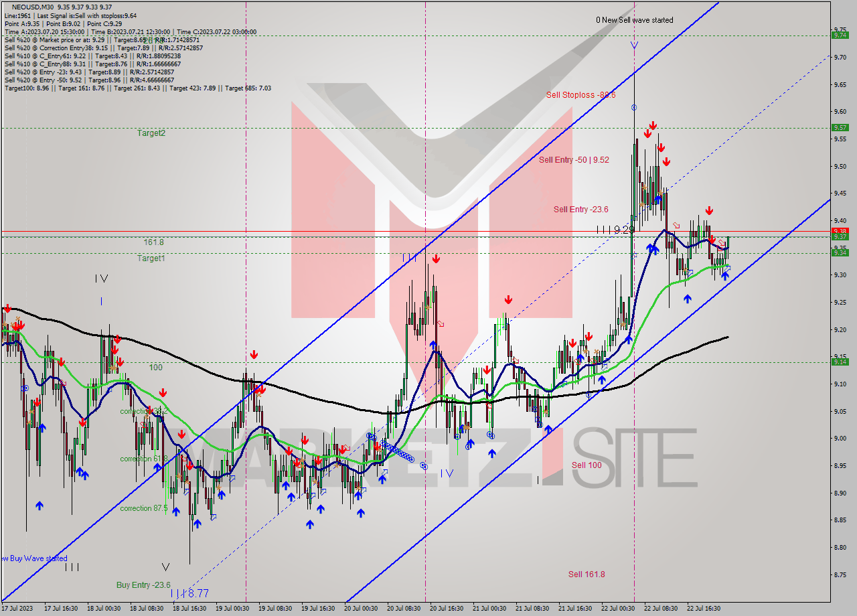The height and width of the screenshot is (616, 857).
Task: Click the blue 'V' wave label at chart top
Action: click(x=633, y=46)
